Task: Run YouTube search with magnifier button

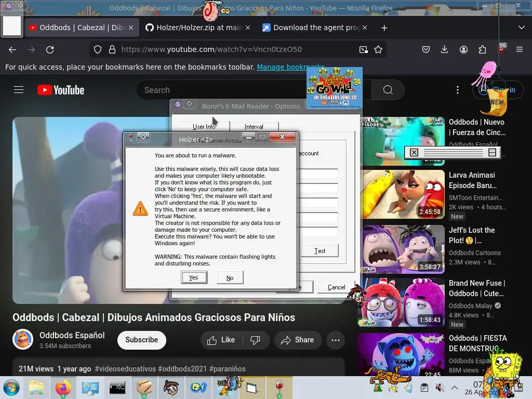Action: click(388, 90)
